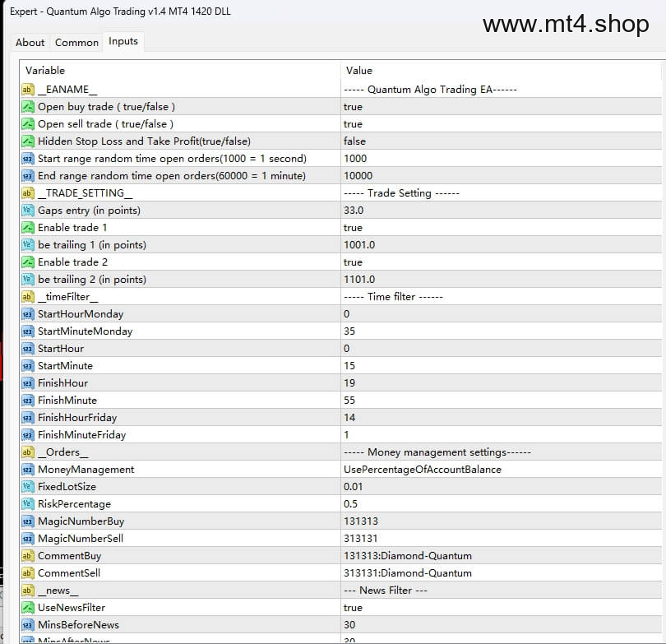Click the bool icon for Open buy trade
Viewport: 666px width, 644px height.
click(28, 107)
